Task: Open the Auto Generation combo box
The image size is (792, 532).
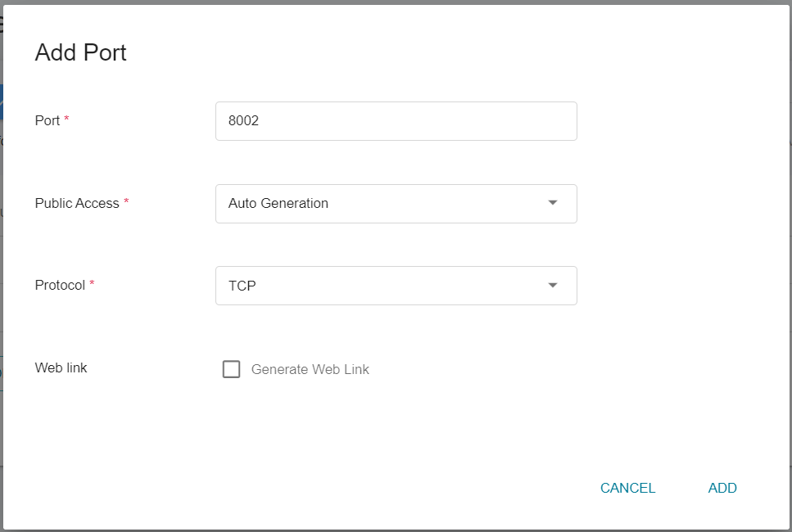Action: click(396, 204)
